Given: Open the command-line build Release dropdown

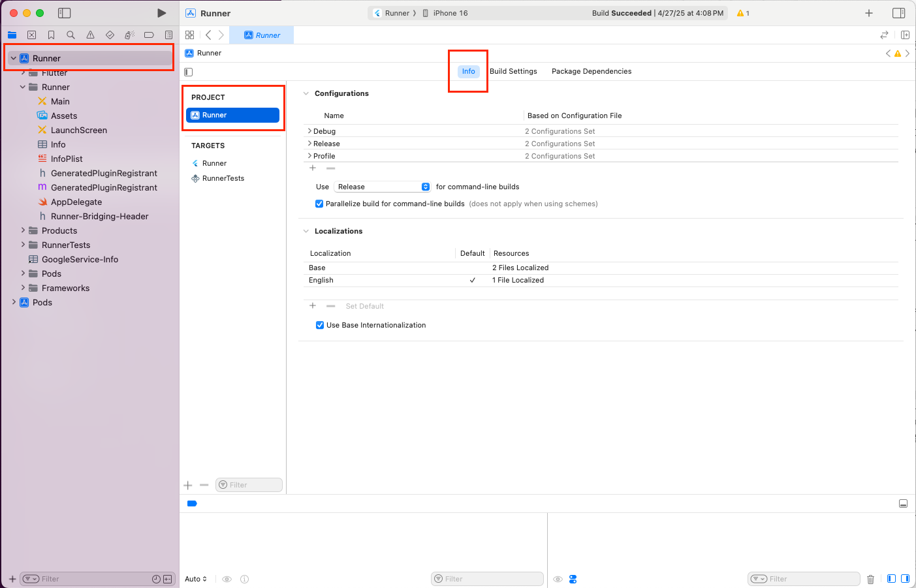Looking at the screenshot, I should tap(382, 187).
